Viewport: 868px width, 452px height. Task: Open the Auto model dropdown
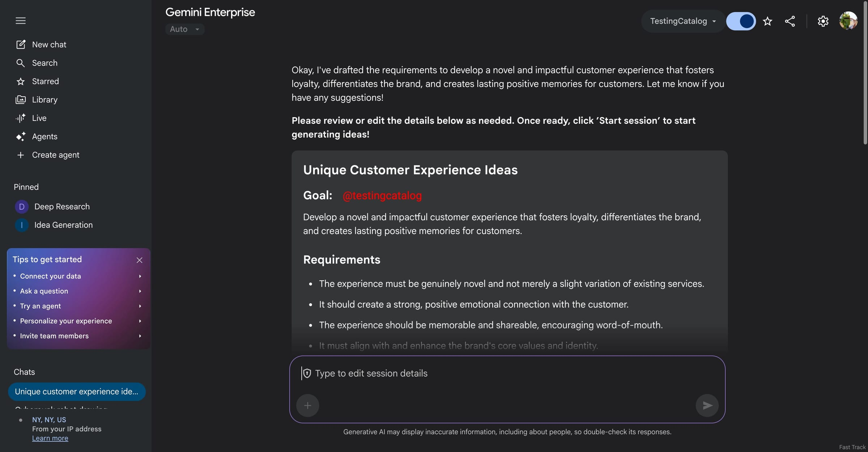pyautogui.click(x=185, y=29)
